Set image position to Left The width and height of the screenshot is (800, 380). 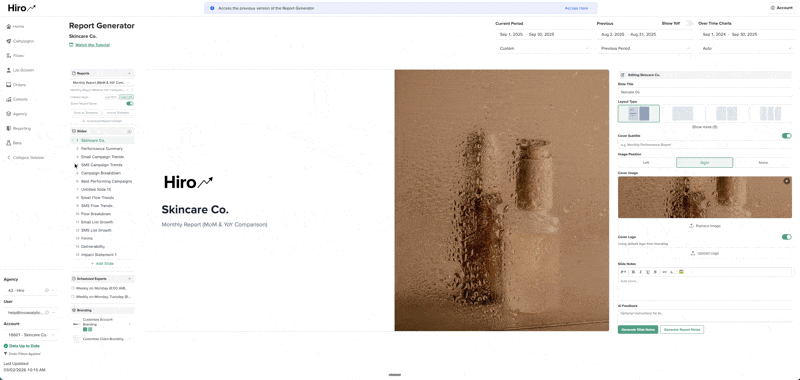click(x=646, y=163)
